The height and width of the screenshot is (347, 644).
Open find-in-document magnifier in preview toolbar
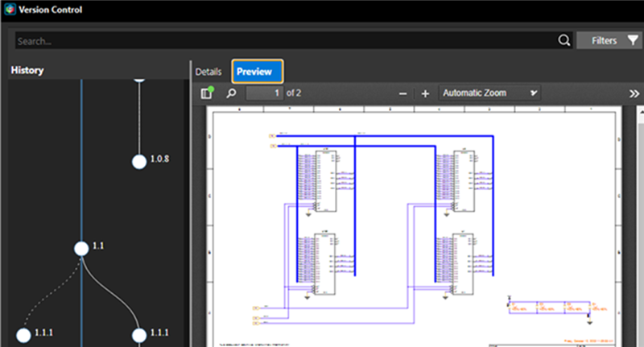click(x=231, y=93)
